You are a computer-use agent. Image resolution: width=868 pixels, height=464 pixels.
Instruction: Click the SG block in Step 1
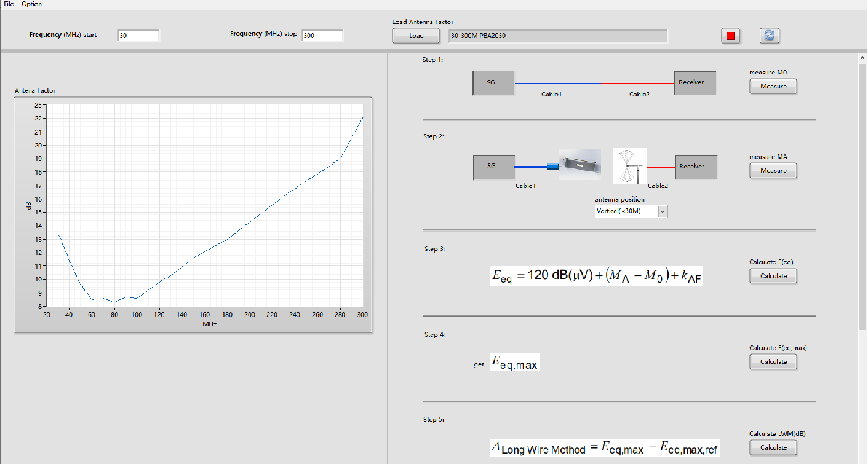tap(493, 83)
